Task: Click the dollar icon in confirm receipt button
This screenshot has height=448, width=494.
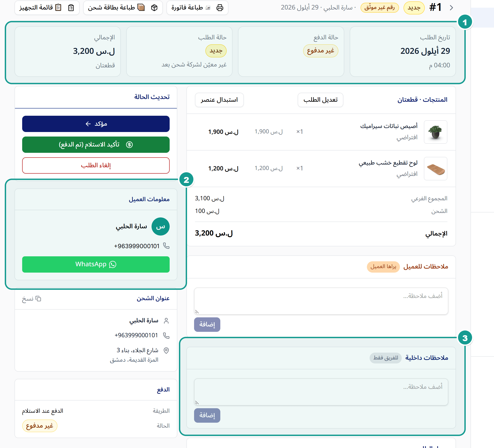Action: click(x=129, y=145)
